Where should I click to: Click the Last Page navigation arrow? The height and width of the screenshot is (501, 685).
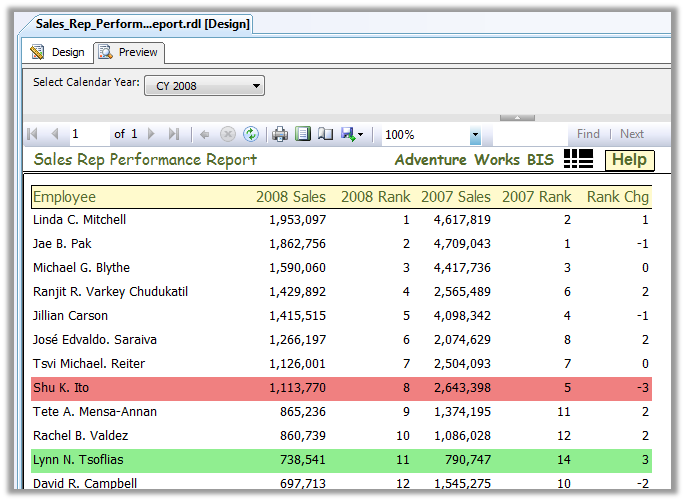(174, 134)
